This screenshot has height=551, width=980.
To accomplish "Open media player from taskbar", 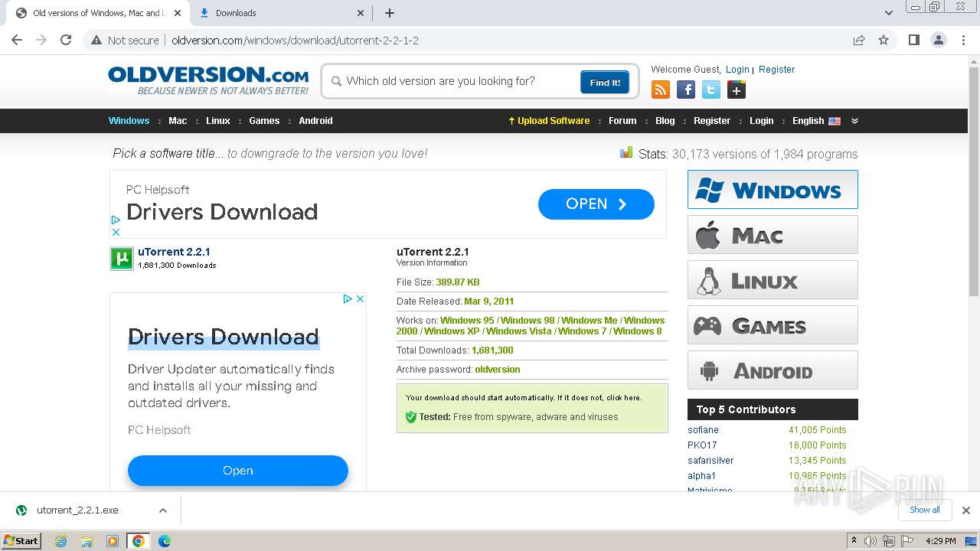I will point(113,541).
